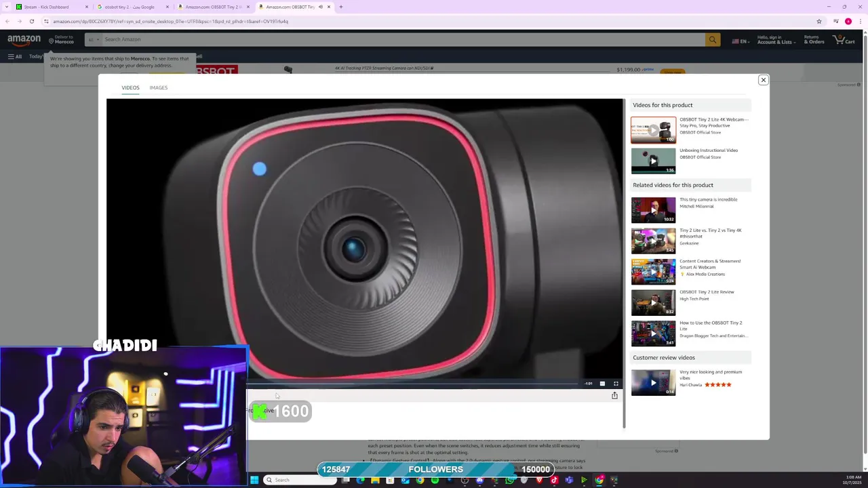
Task: Close the Google search tab
Action: click(x=167, y=7)
